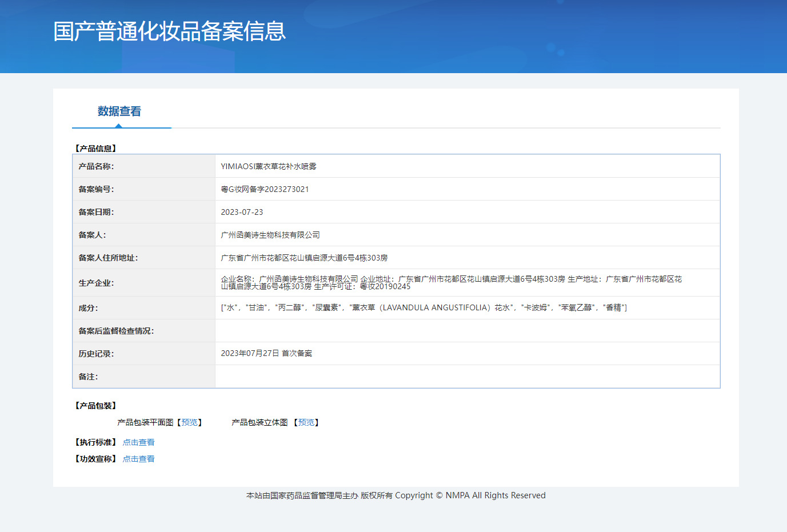
Task: Click the empty 备注 value cell
Action: pos(467,377)
